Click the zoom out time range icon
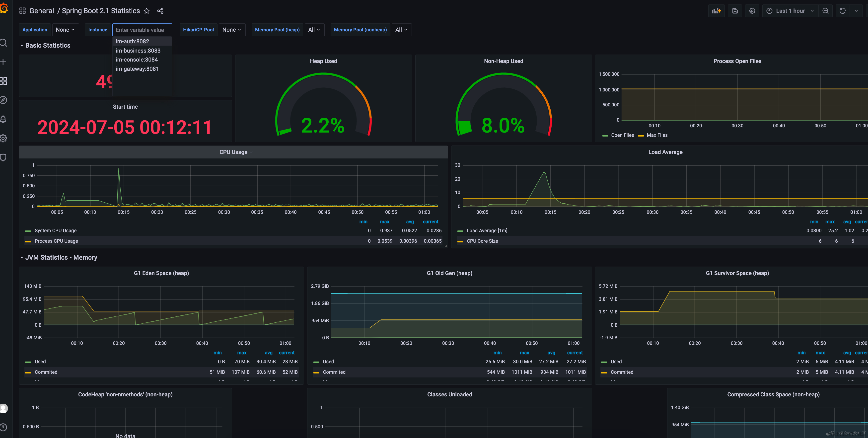868x438 pixels. point(825,11)
